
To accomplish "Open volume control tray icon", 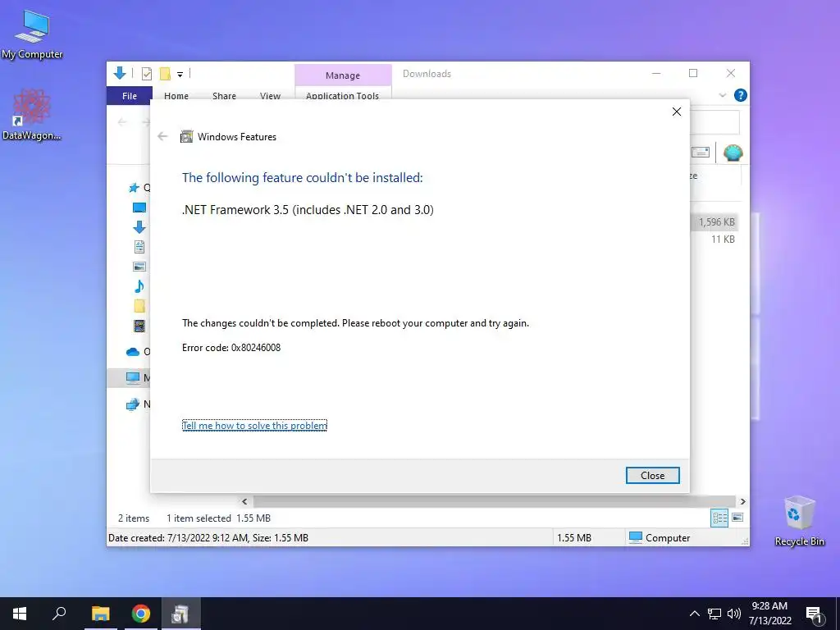I will (x=734, y=614).
